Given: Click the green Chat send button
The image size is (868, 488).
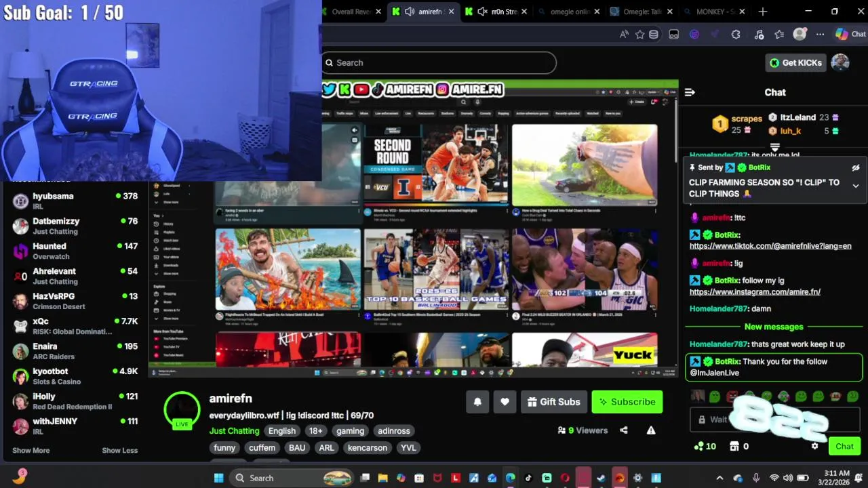Looking at the screenshot, I should click(845, 446).
